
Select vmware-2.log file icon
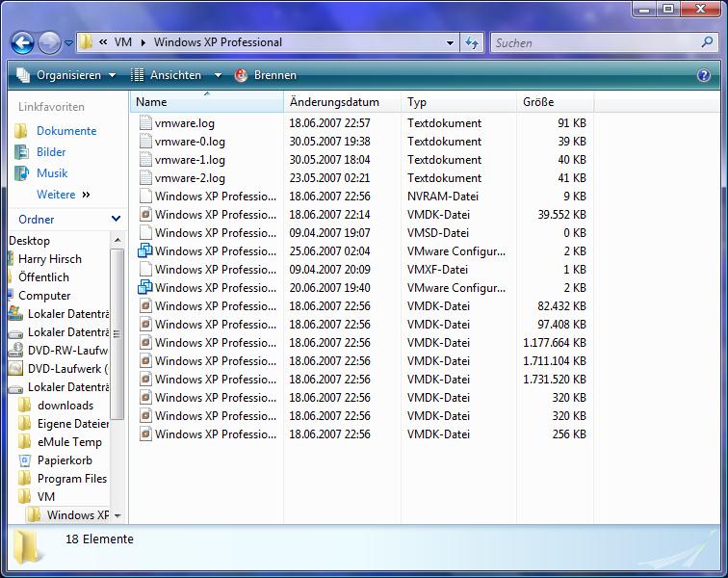145,177
